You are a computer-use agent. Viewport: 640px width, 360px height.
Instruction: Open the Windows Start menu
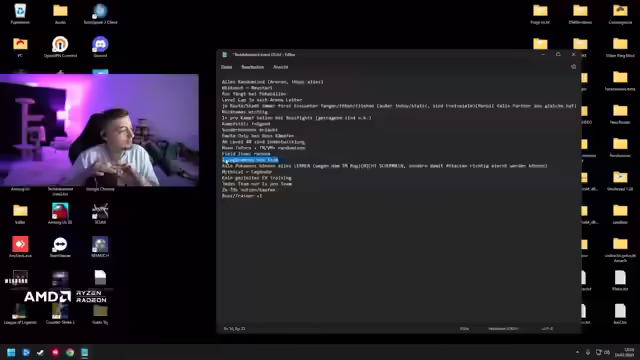[x=11, y=352]
